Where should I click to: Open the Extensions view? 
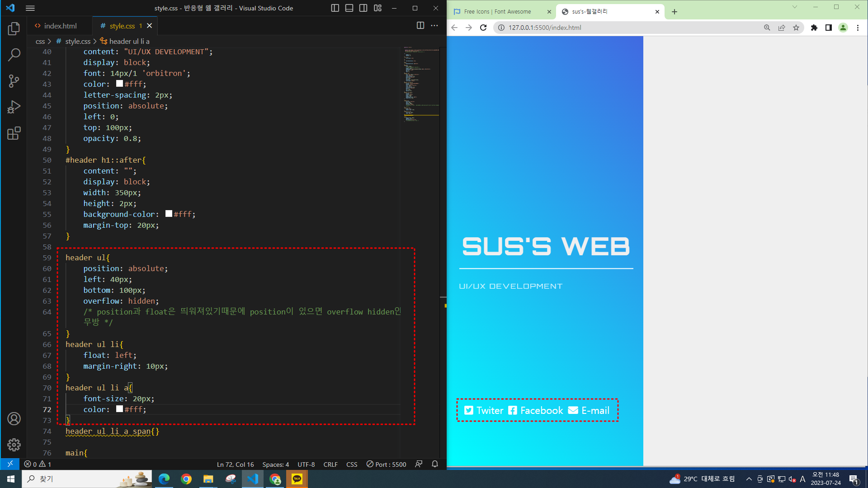pos(14,133)
